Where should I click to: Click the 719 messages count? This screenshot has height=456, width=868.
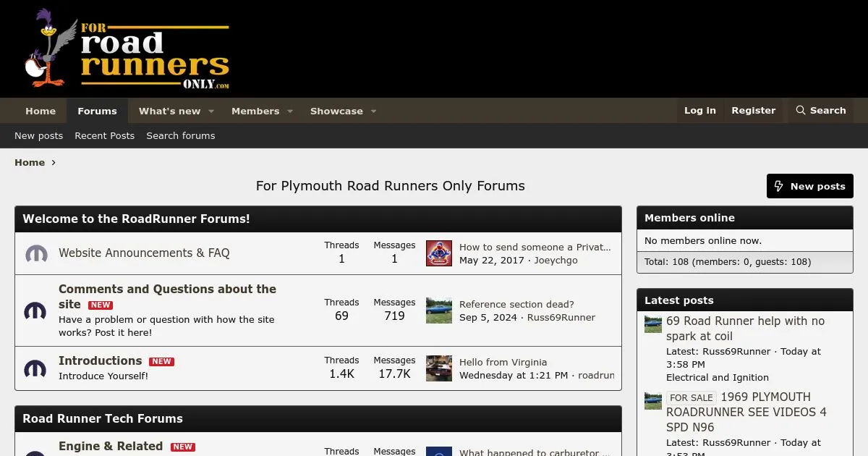coord(394,316)
